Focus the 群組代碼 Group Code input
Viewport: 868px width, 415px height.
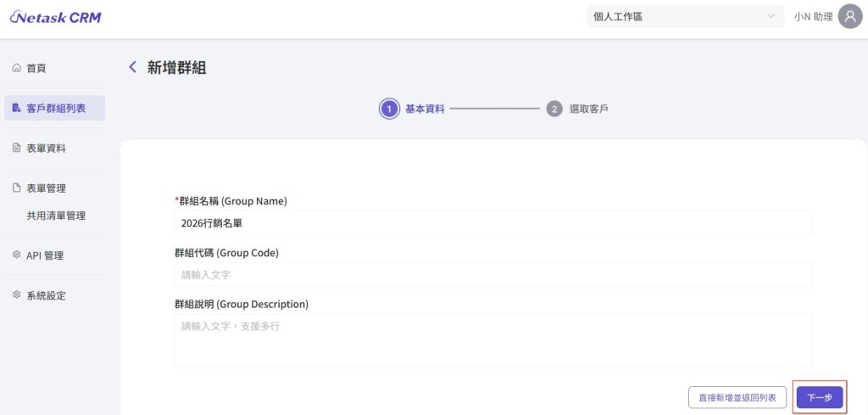(x=493, y=275)
